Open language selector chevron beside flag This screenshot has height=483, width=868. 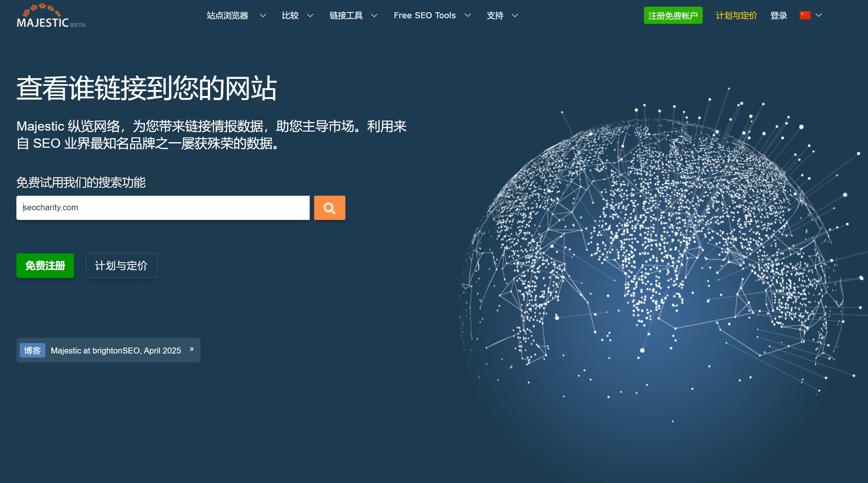click(818, 15)
